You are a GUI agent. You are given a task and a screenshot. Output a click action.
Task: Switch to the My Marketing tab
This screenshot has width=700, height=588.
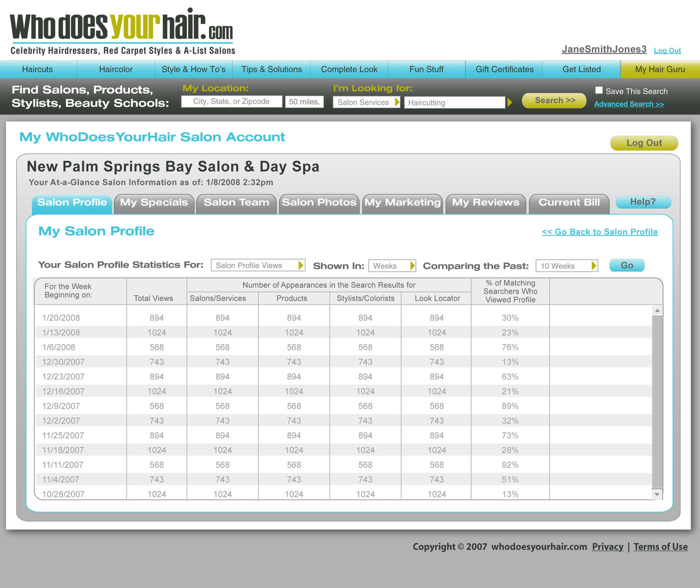[x=402, y=203]
